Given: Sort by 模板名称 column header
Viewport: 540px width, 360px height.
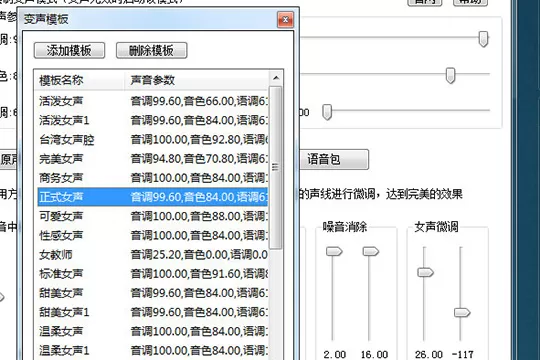Looking at the screenshot, I should pos(79,80).
